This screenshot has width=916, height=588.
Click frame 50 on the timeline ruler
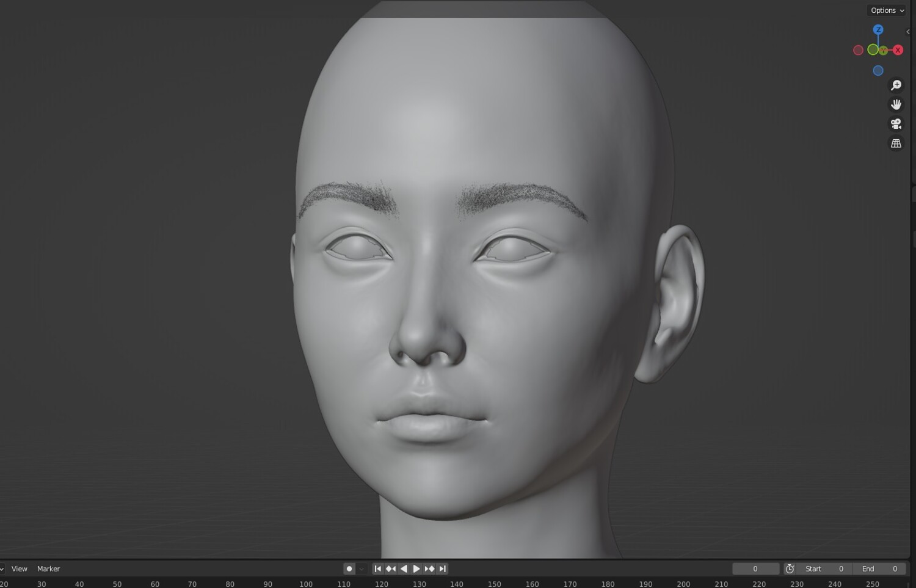coord(117,584)
